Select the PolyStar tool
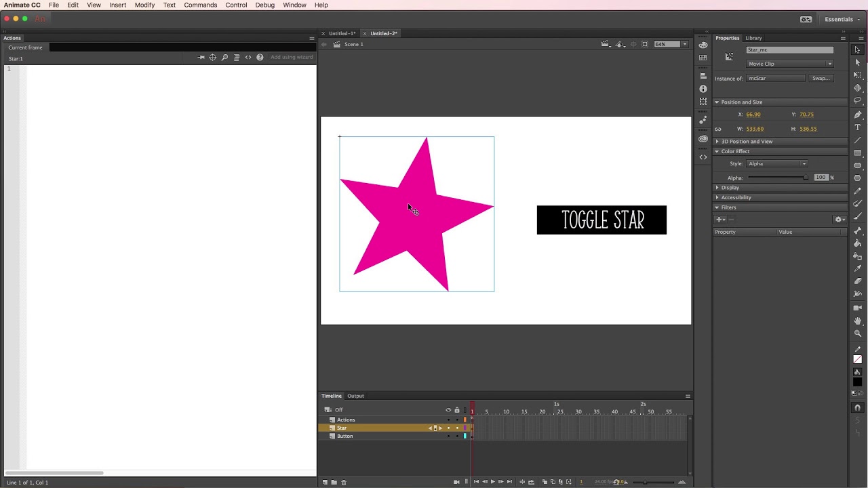The width and height of the screenshot is (868, 488). (x=857, y=178)
